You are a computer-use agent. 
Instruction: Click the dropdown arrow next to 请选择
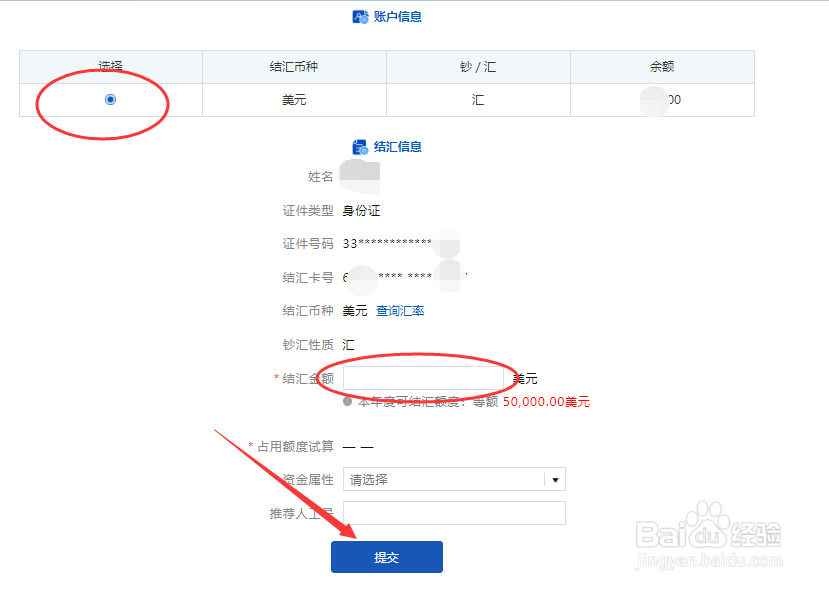554,479
